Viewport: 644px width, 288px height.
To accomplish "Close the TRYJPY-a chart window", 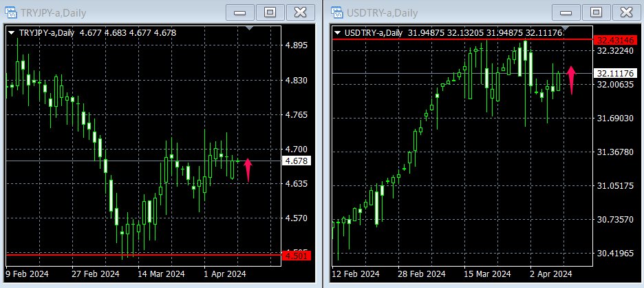I will click(300, 12).
